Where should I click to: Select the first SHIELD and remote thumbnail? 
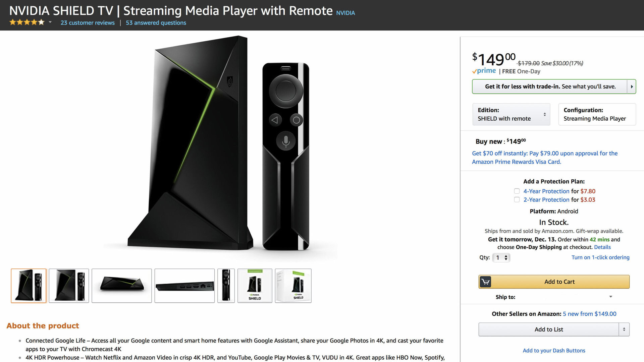(29, 286)
